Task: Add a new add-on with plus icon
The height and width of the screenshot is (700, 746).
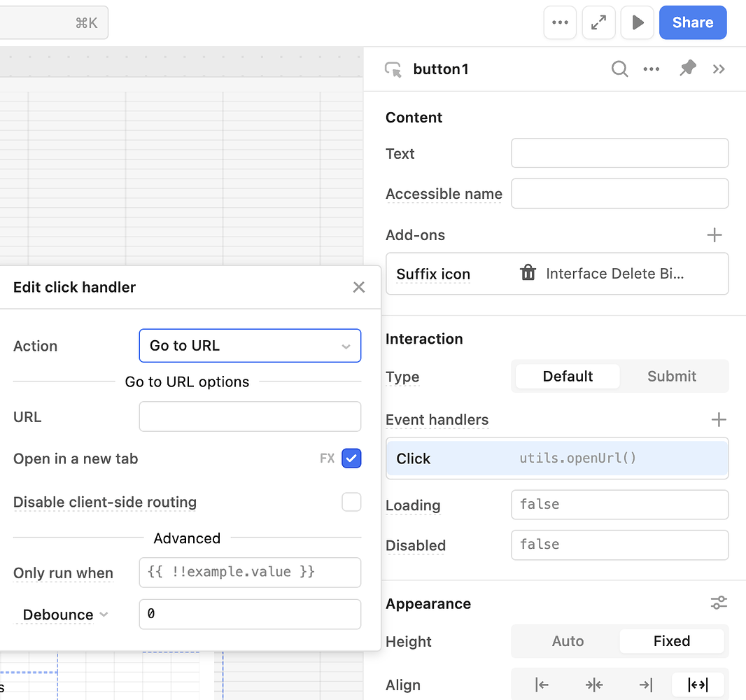Action: (714, 234)
